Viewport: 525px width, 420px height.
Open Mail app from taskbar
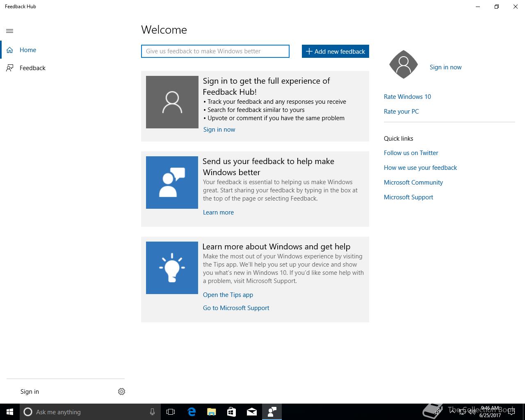(x=252, y=412)
